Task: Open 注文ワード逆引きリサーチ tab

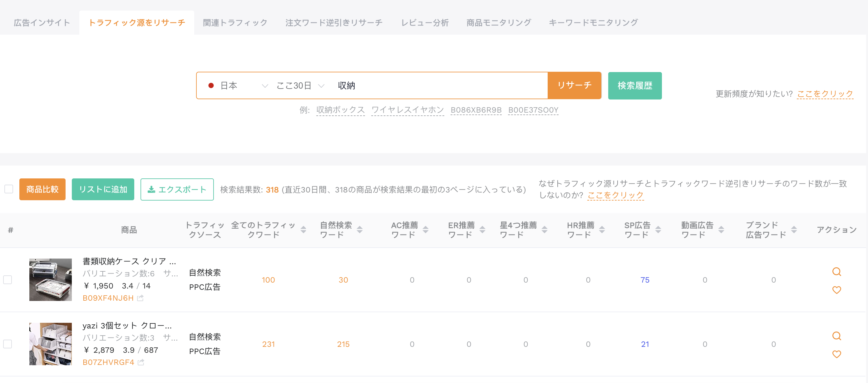Action: [x=334, y=22]
